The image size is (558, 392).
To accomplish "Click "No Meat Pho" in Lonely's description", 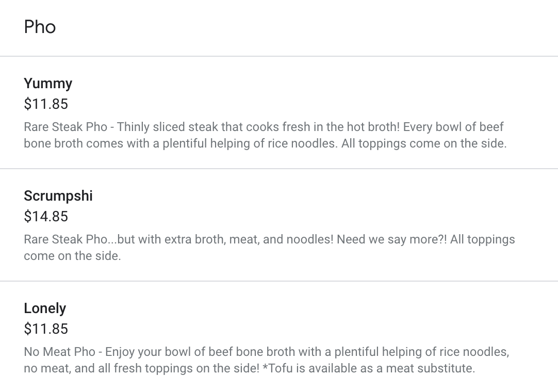I will click(59, 352).
